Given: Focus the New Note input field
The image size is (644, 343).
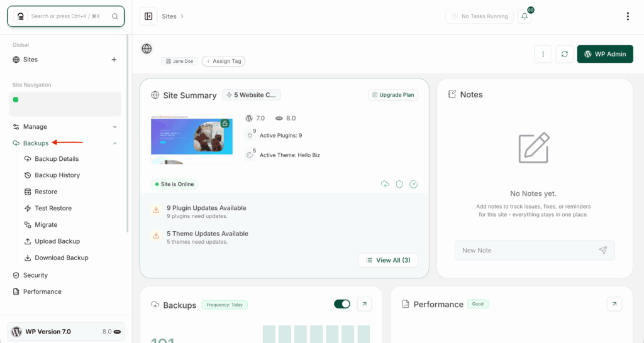Looking at the screenshot, I should [535, 250].
